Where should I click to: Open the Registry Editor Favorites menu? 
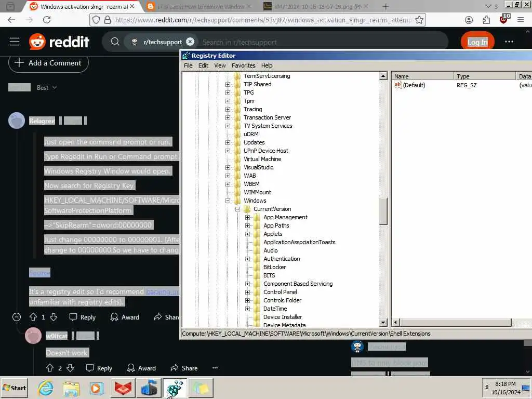[x=243, y=65]
